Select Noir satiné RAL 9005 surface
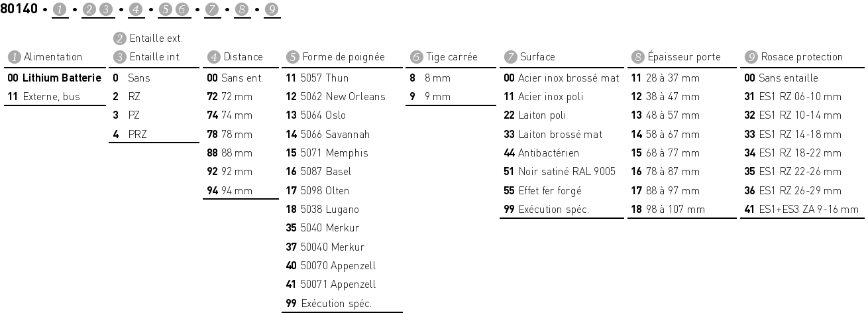Image resolution: width=868 pixels, height=313 pixels. pyautogui.click(x=560, y=172)
